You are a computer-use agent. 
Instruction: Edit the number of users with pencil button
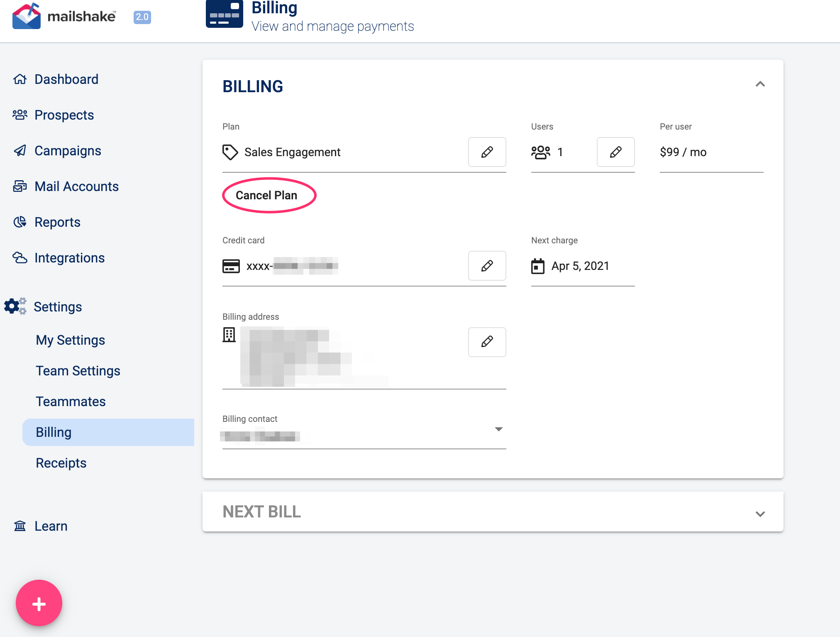point(616,152)
